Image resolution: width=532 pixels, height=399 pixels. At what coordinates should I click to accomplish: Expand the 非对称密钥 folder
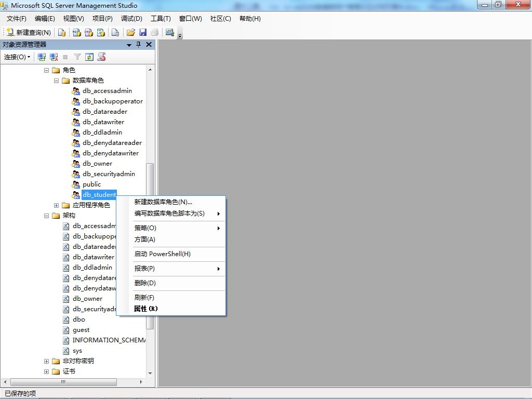click(x=46, y=362)
